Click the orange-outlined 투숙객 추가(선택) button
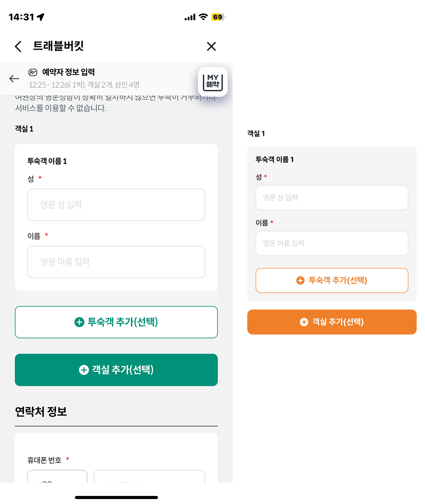 (332, 280)
